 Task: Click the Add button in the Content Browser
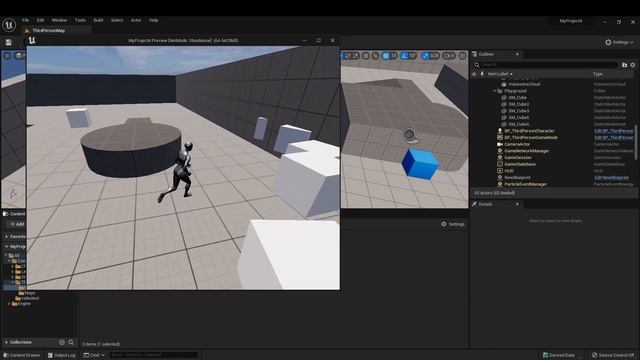[x=17, y=224]
